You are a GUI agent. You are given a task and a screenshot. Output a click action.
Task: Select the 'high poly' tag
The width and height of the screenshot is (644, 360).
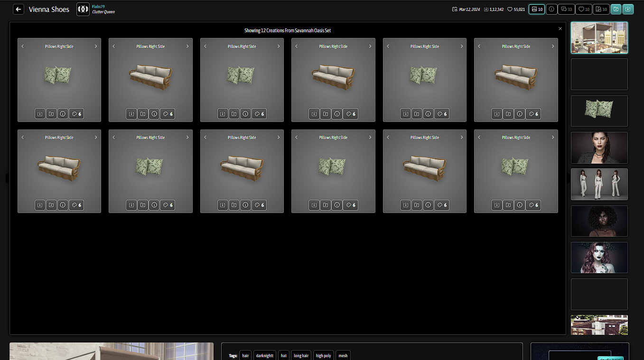(323, 355)
